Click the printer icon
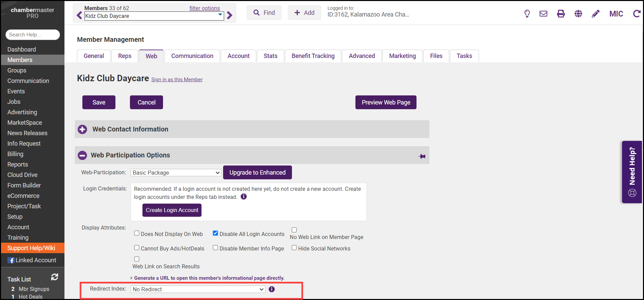 [561, 14]
